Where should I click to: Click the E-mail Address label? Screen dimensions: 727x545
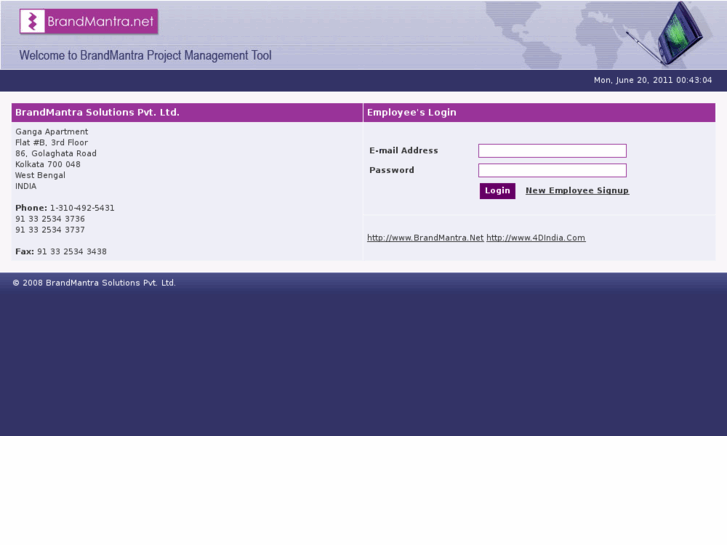(x=404, y=151)
